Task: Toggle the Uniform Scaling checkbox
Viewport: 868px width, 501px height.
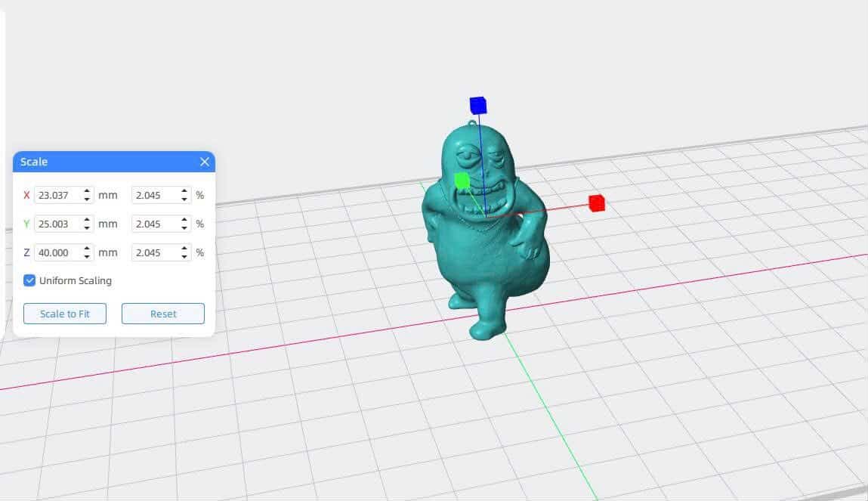Action: (x=29, y=280)
